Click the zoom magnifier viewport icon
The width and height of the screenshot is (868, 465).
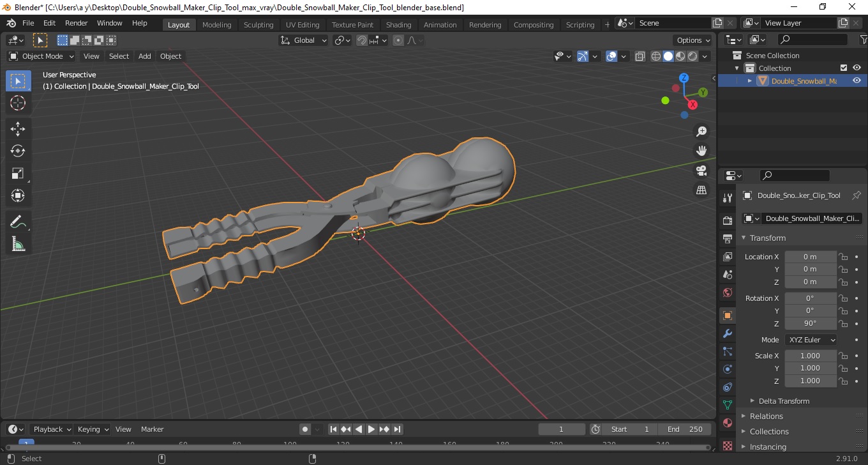pos(701,132)
